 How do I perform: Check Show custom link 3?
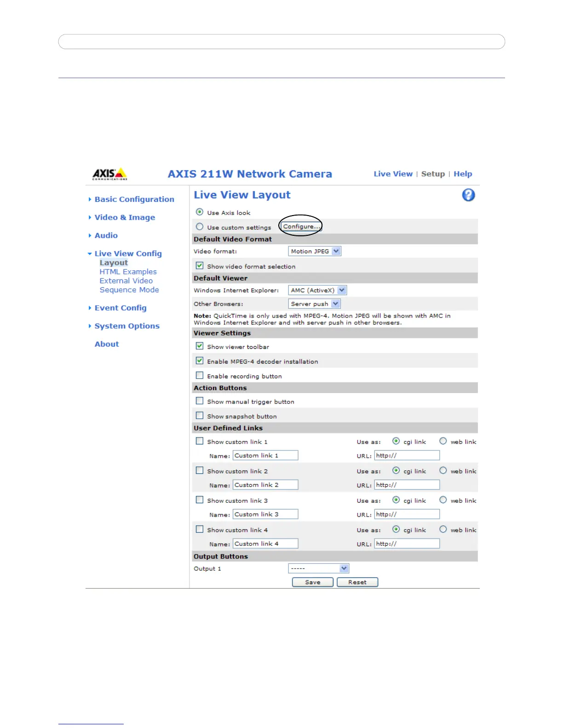tap(200, 500)
